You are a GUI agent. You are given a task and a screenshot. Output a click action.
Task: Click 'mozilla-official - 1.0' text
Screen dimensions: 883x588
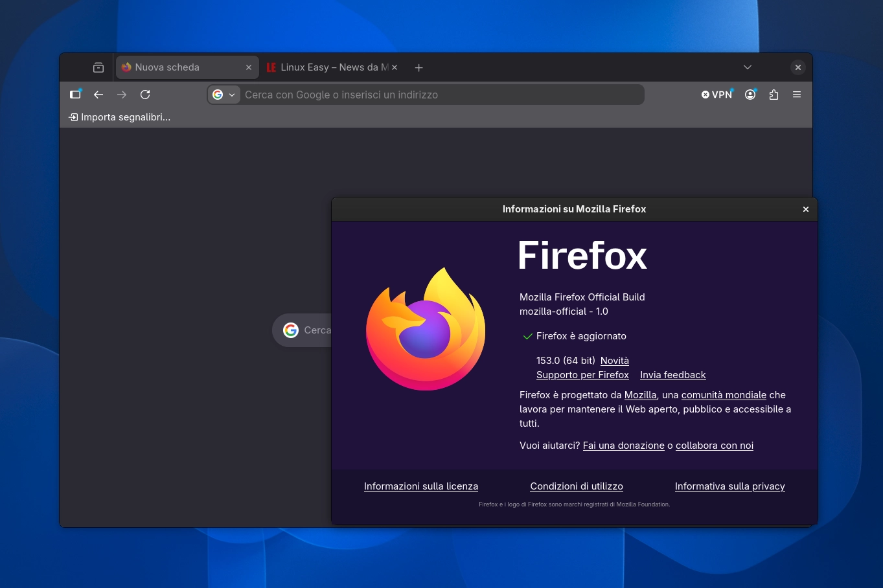coord(564,311)
